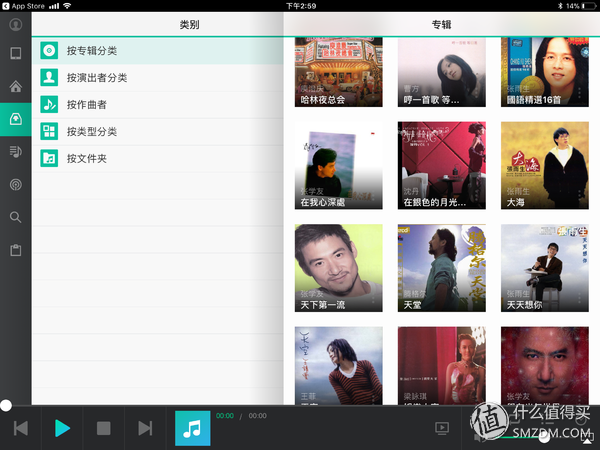Open the red 张学友 face album cover

(545, 365)
